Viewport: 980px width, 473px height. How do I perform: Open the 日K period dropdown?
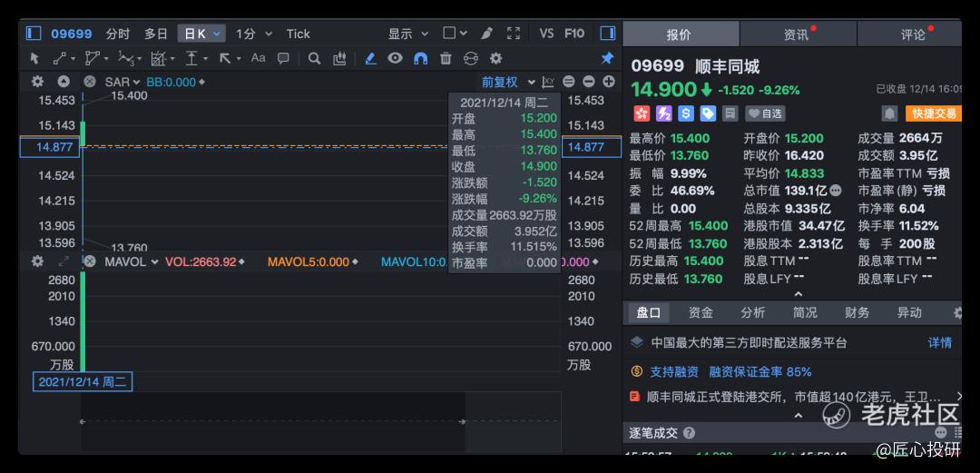tap(201, 34)
